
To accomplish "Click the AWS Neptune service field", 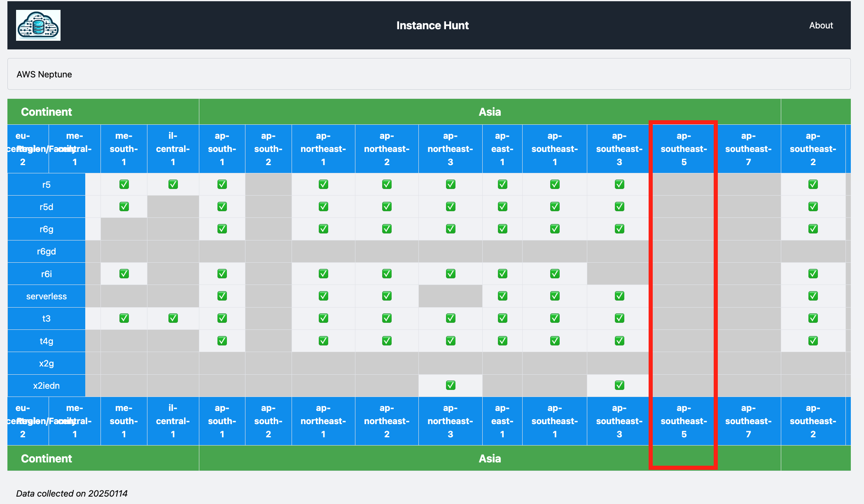I will (x=429, y=74).
